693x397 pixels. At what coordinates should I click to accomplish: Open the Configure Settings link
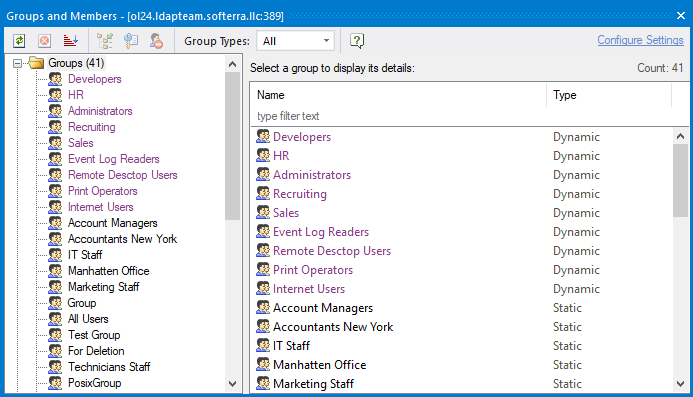(x=640, y=40)
